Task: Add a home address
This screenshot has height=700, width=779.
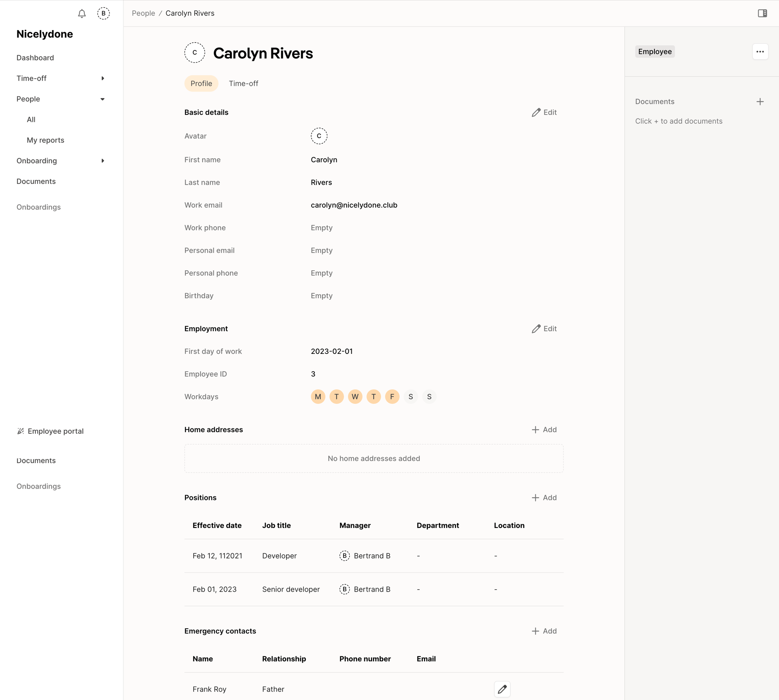Action: [x=544, y=429]
